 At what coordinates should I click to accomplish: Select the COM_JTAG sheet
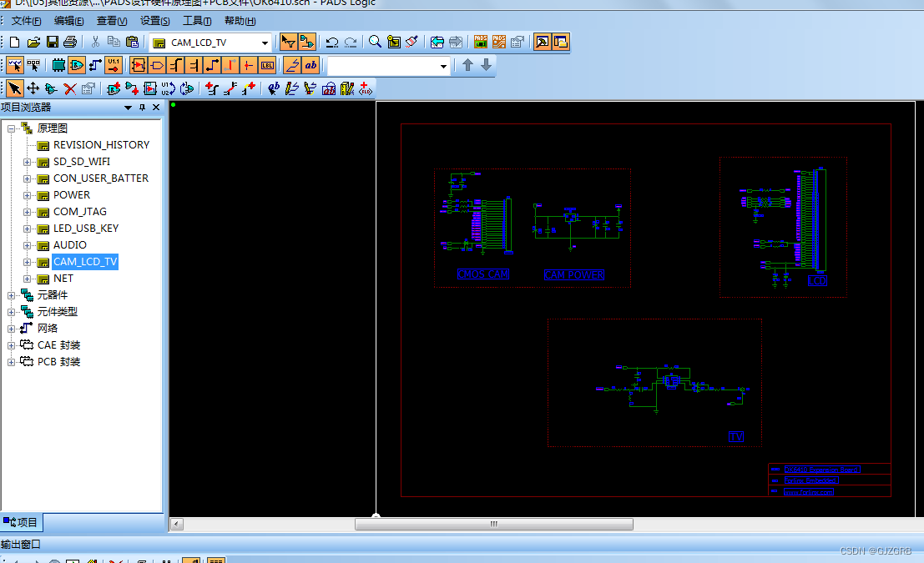click(80, 211)
